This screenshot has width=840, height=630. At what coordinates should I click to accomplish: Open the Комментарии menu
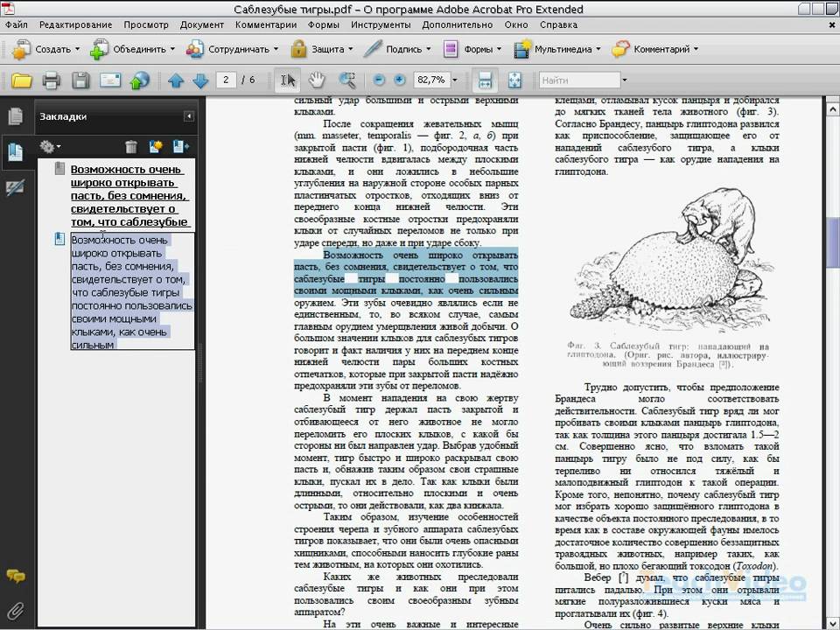(x=266, y=24)
